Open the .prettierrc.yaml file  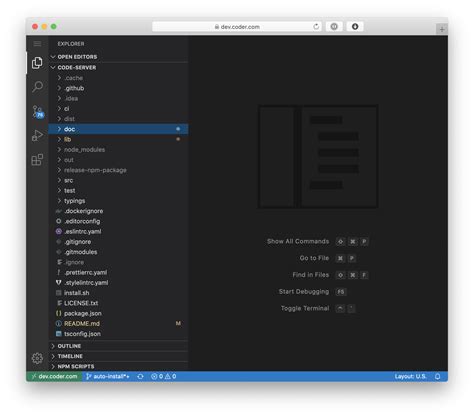coord(119,272)
